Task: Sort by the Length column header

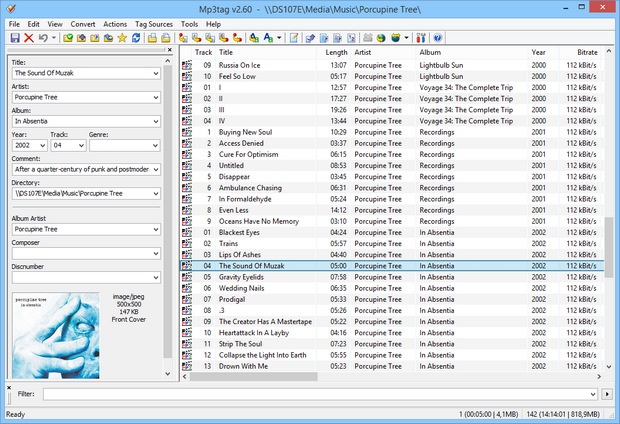Action: 334,52
